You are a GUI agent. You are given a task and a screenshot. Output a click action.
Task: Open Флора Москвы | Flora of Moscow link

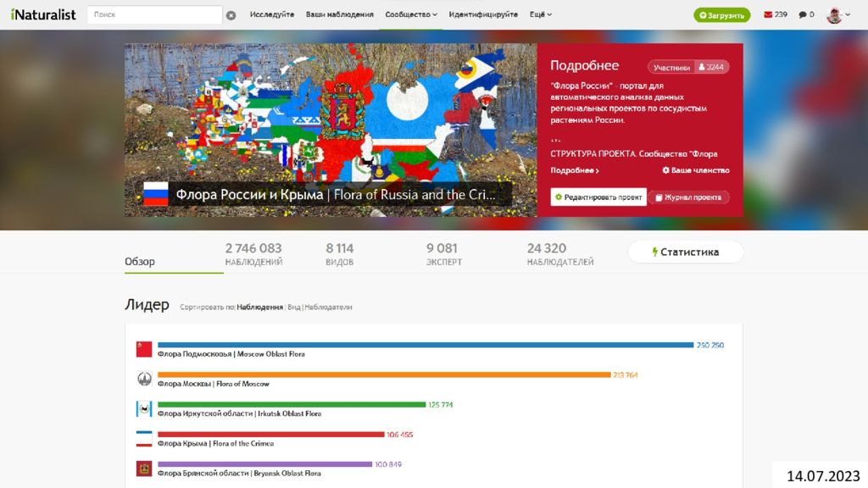213,384
